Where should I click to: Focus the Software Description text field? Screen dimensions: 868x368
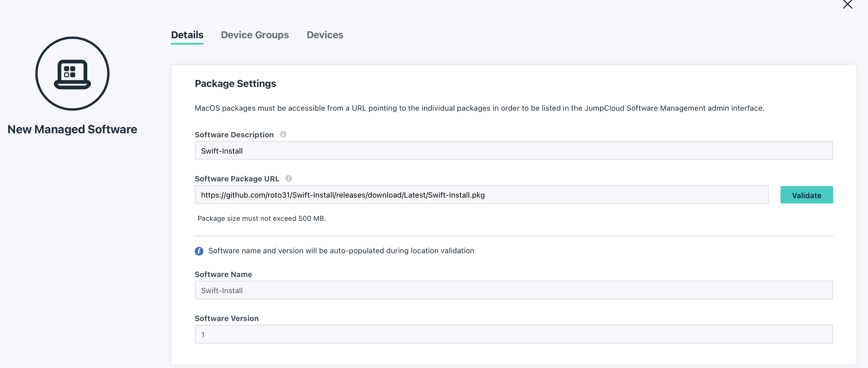513,151
